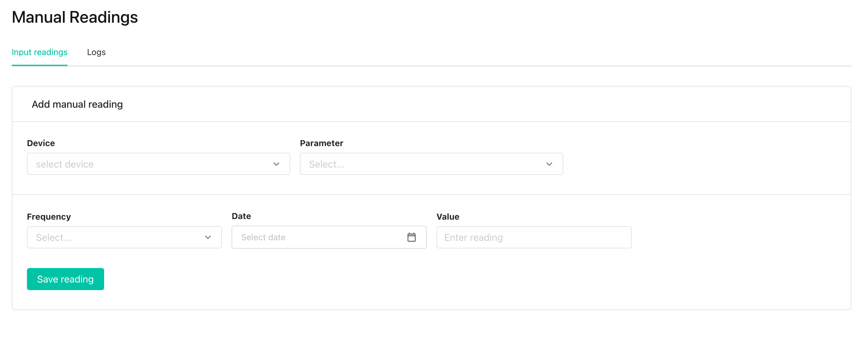Click the 'Manual Readings' page title
Screen dimensions: 868x337
(75, 17)
